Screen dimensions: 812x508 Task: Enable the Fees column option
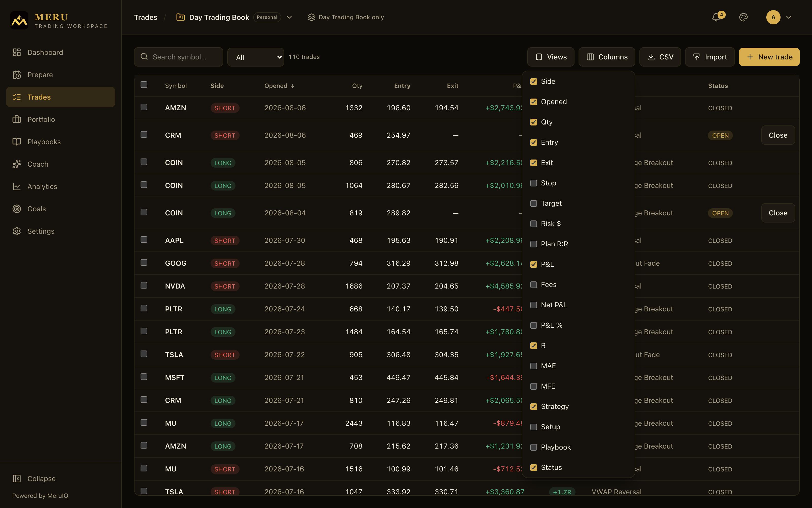click(533, 285)
